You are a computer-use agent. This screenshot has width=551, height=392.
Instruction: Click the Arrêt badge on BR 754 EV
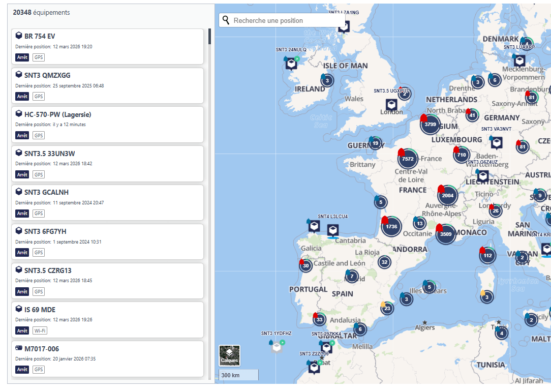click(22, 57)
